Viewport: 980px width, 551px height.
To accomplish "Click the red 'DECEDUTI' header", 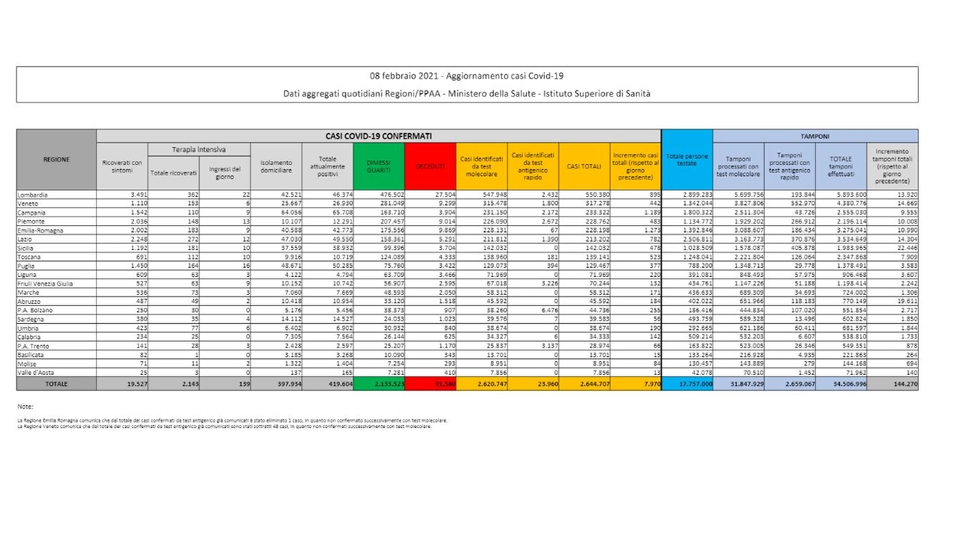I will (x=430, y=166).
